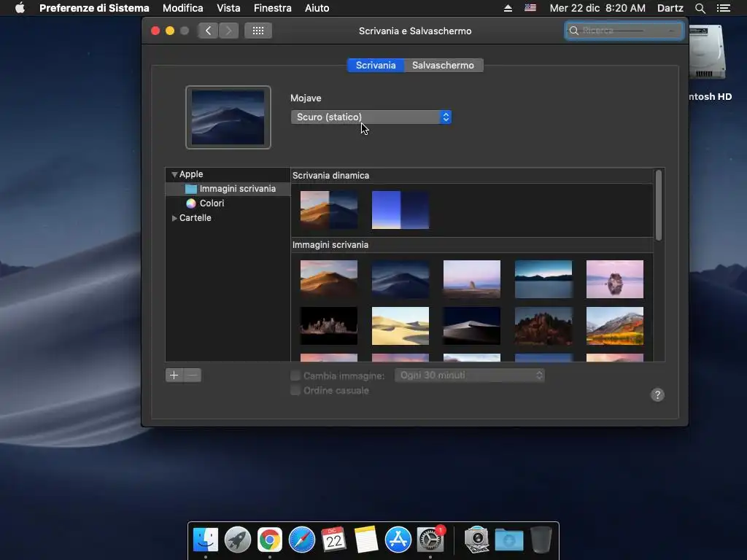Launch Safari from the Dock
This screenshot has width=747, height=560.
click(x=301, y=540)
